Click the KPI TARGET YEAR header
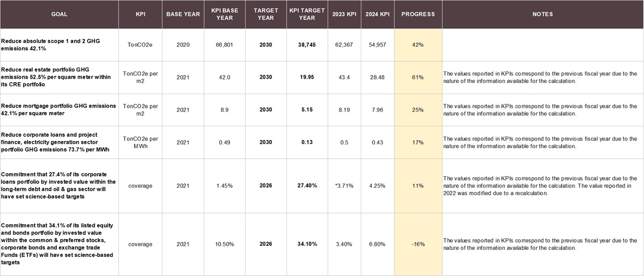644x276 pixels. coord(306,14)
